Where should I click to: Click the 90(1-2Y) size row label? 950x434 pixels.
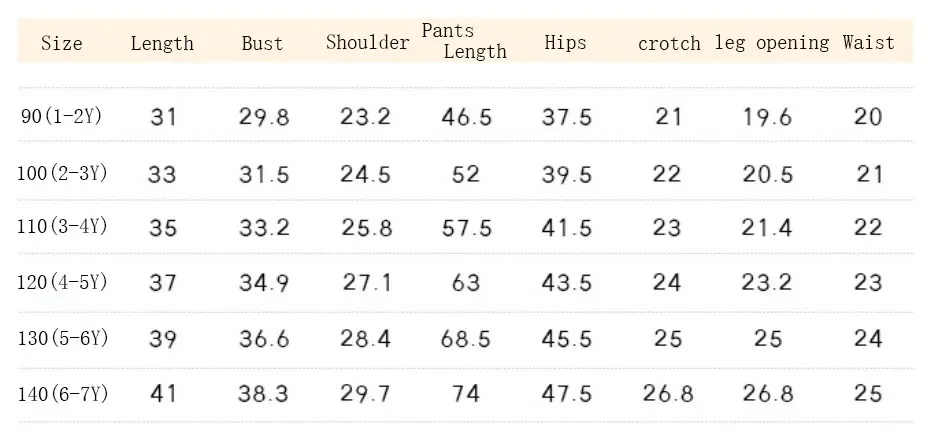(x=61, y=116)
